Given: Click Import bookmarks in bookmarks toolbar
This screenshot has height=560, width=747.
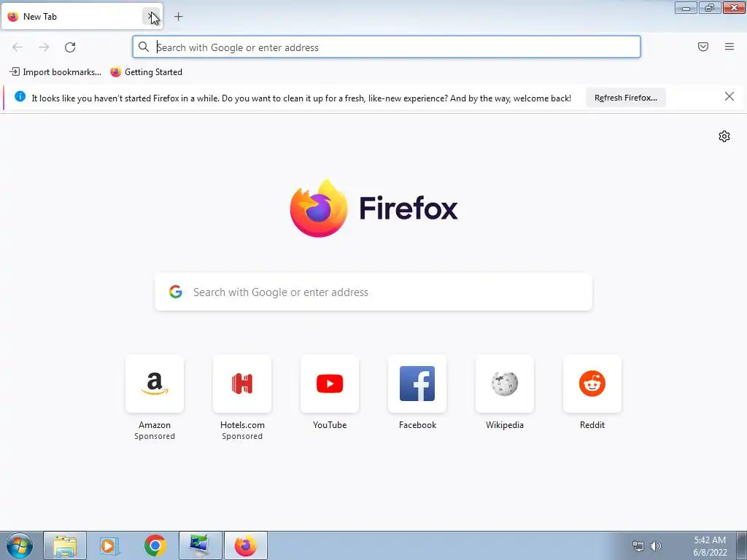Looking at the screenshot, I should click(x=55, y=72).
